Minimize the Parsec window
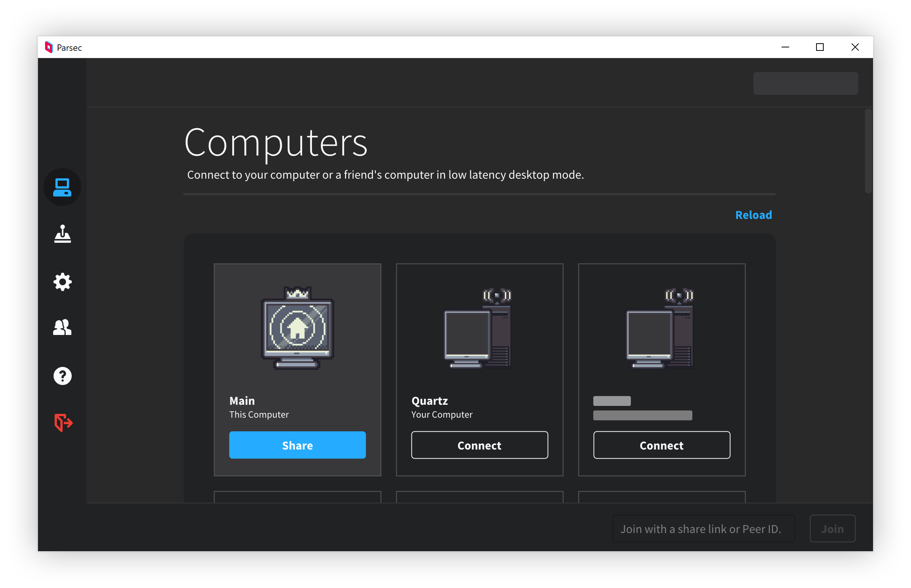Viewport: 911px width, 588px height. pyautogui.click(x=785, y=47)
